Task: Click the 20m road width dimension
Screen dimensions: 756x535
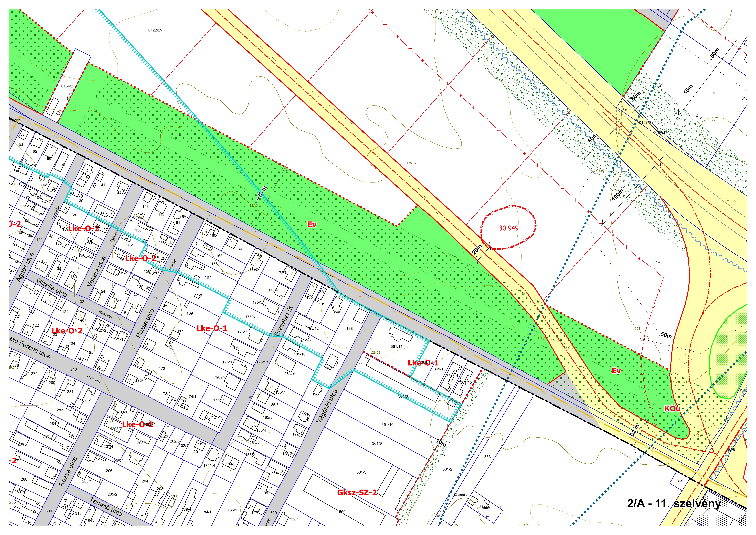Action: (477, 249)
